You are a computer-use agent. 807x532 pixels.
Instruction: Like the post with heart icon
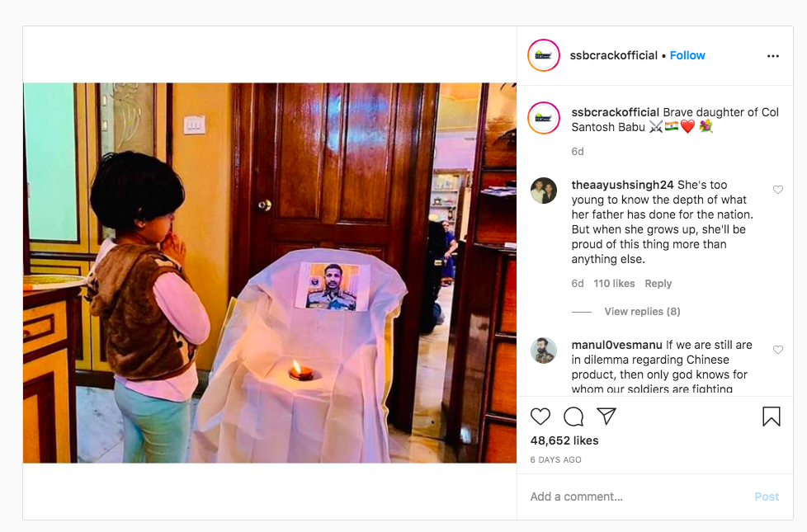(540, 417)
